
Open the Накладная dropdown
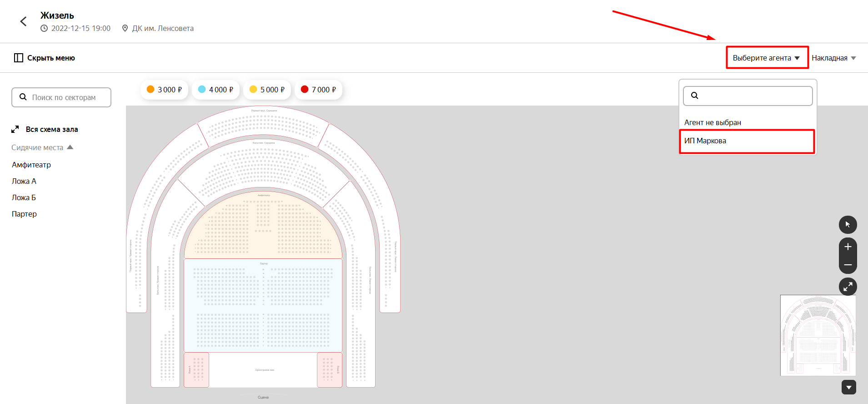coord(833,58)
